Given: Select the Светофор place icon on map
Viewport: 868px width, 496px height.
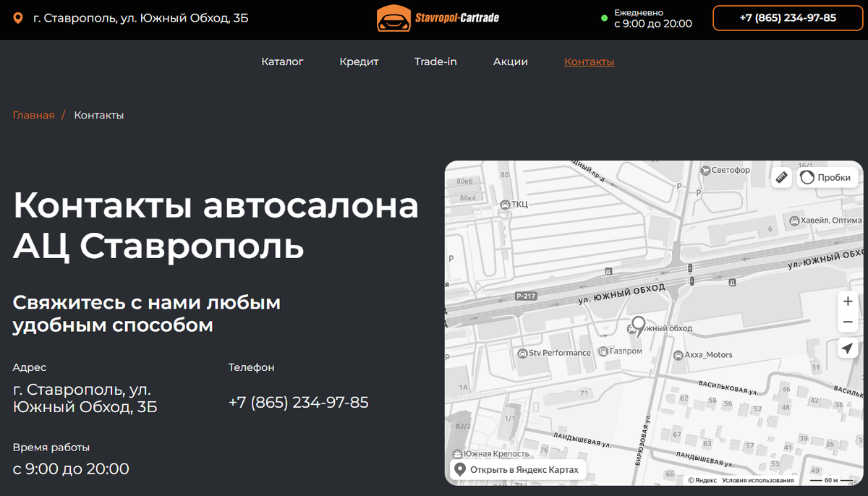Looking at the screenshot, I should (x=705, y=171).
